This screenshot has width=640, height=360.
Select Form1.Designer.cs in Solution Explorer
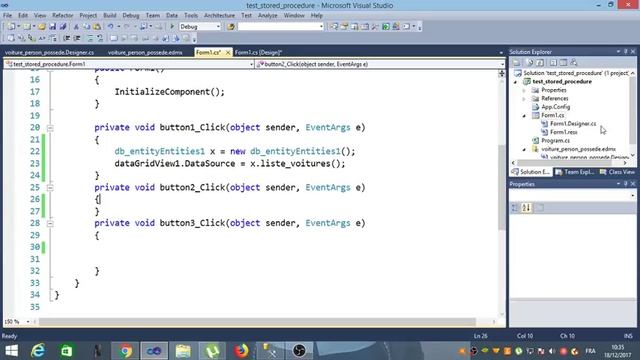[573, 124]
